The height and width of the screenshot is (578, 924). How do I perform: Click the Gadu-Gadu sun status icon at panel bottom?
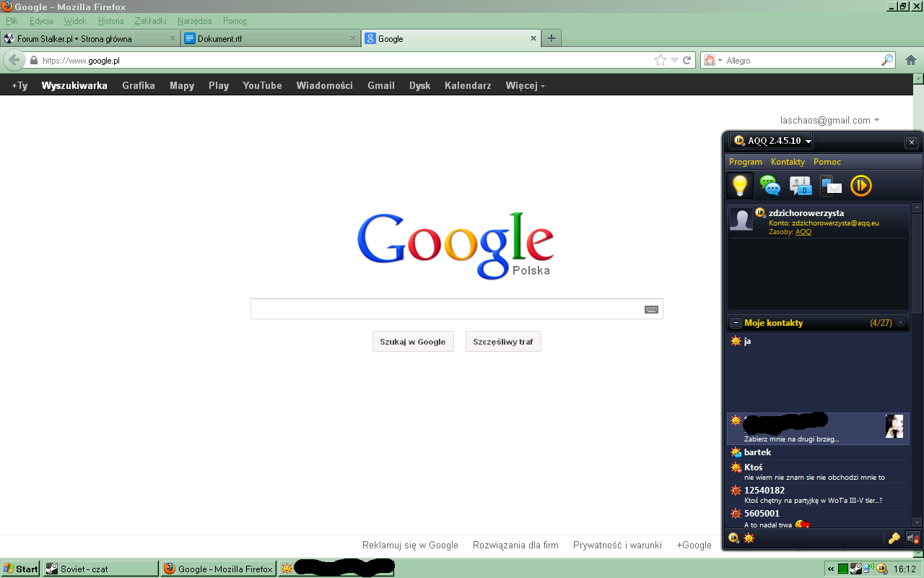point(749,538)
